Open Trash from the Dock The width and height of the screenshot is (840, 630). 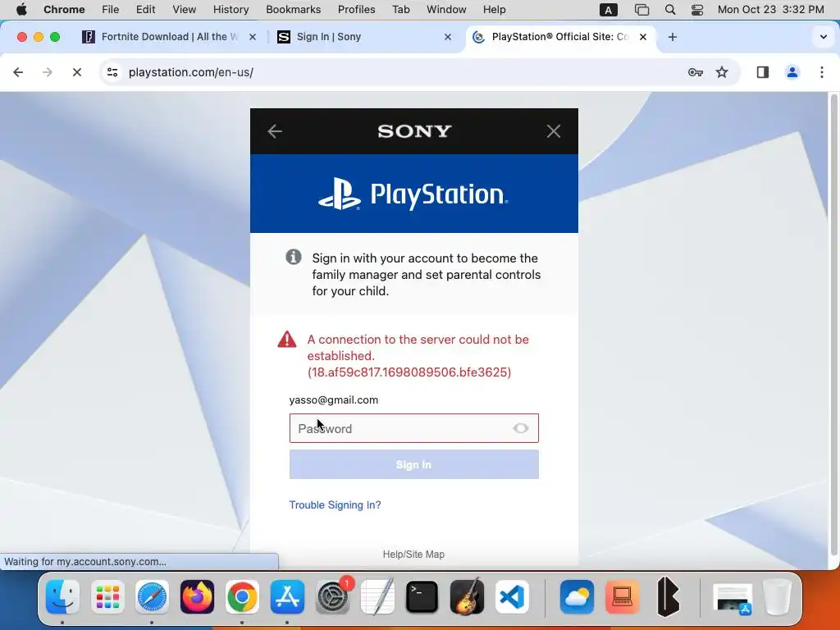(x=778, y=597)
